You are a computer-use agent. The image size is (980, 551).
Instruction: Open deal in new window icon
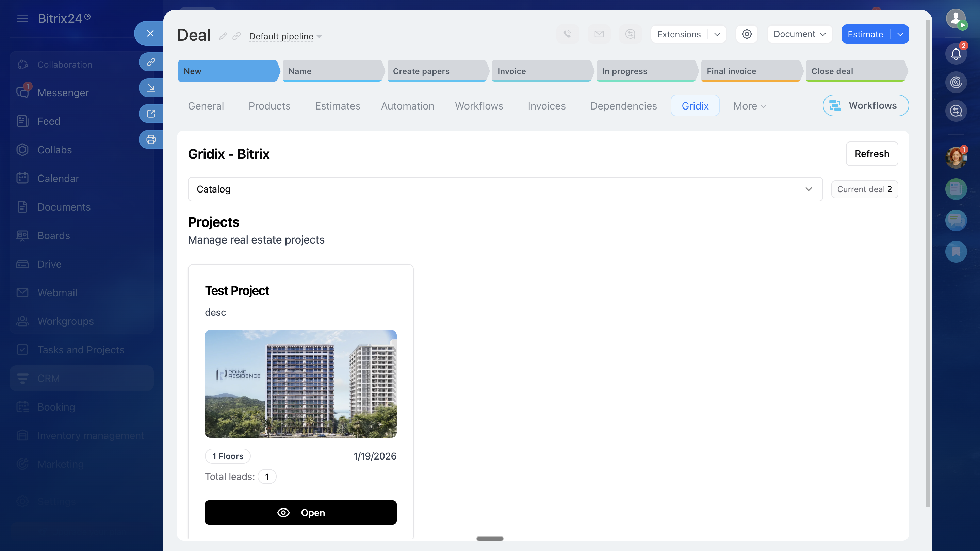[151, 114]
